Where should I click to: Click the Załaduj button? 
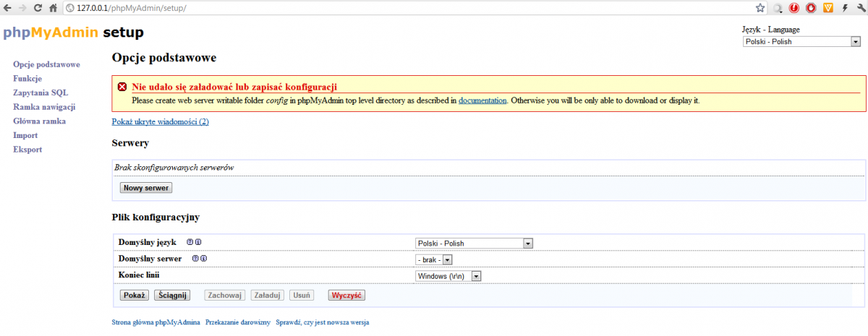pyautogui.click(x=268, y=295)
